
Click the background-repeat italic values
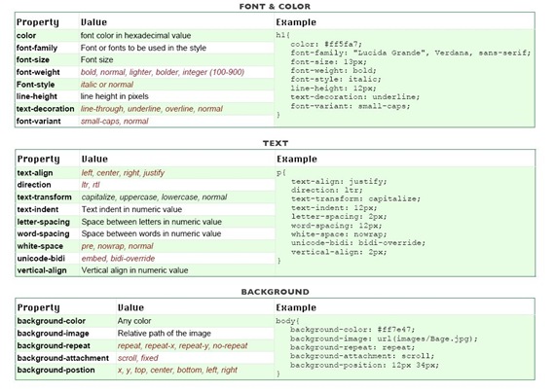[182, 345]
